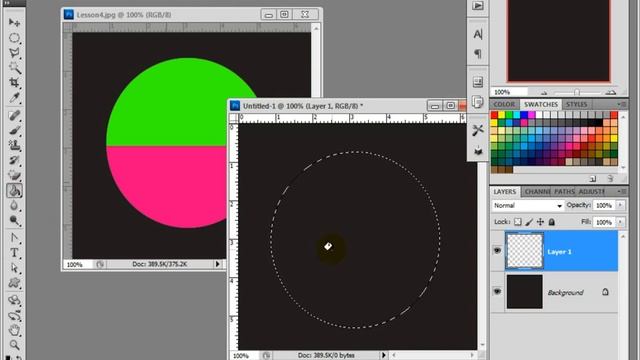Image resolution: width=640 pixels, height=360 pixels.
Task: Select the Layer 1 thumbnail
Action: (x=524, y=251)
